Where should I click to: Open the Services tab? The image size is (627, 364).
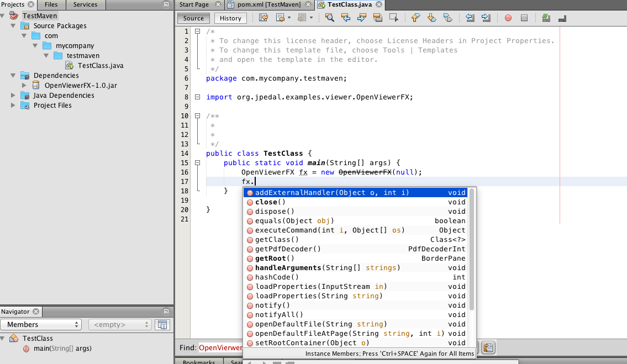coord(85,4)
